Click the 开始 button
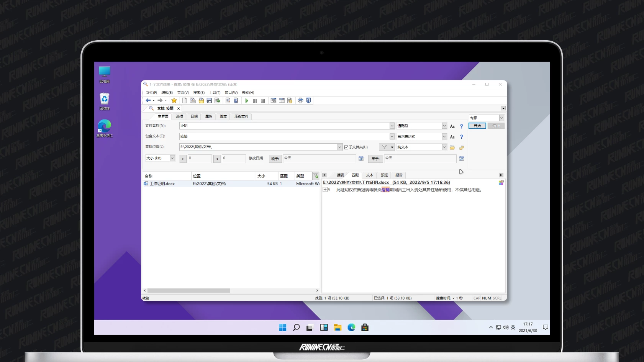Screen dimensions: 644x362 [x=477, y=126]
